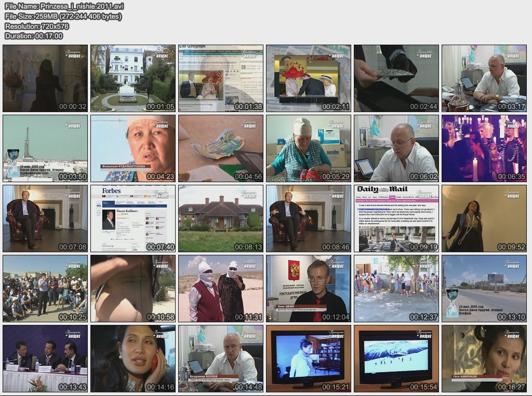Click the final thumbnail at 00:16:27
The image size is (532, 396).
[484, 358]
